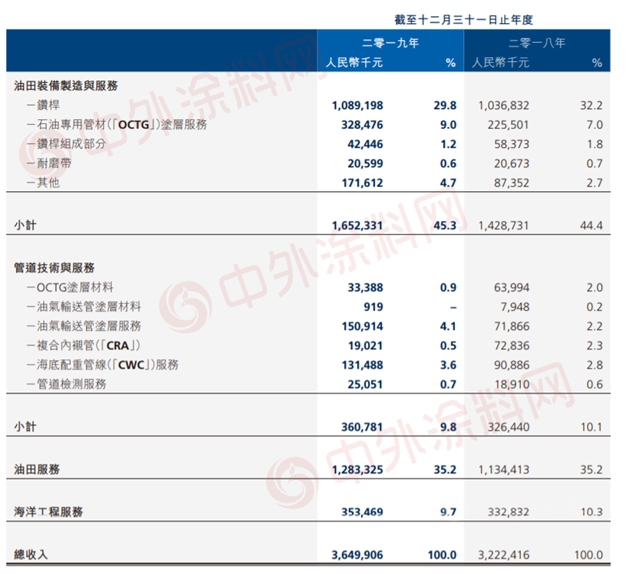Click the percentage 29.8
The height and width of the screenshot is (574, 640).
click(445, 105)
